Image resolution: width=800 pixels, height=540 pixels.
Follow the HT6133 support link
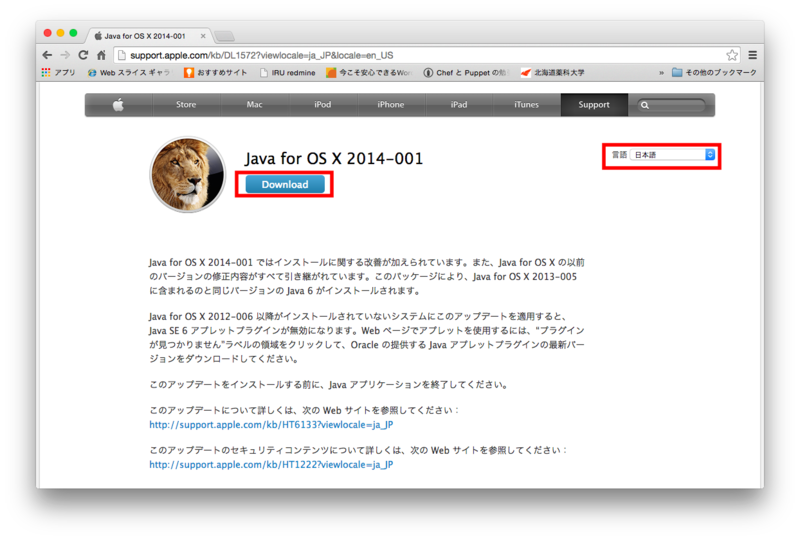271,425
